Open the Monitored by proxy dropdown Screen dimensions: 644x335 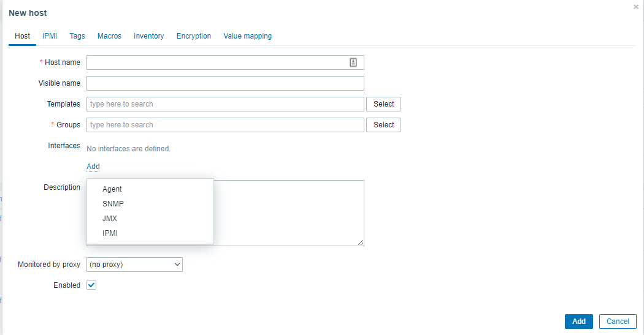134,265
